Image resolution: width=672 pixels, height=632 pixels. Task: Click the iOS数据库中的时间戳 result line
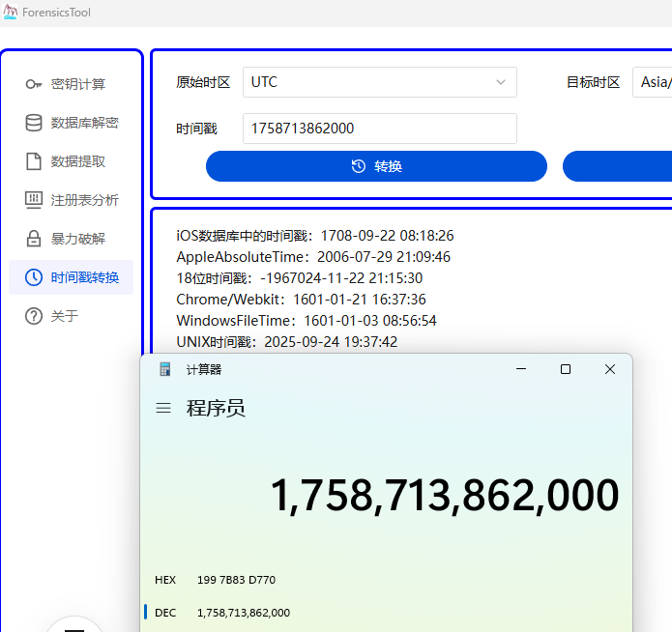[x=315, y=236]
